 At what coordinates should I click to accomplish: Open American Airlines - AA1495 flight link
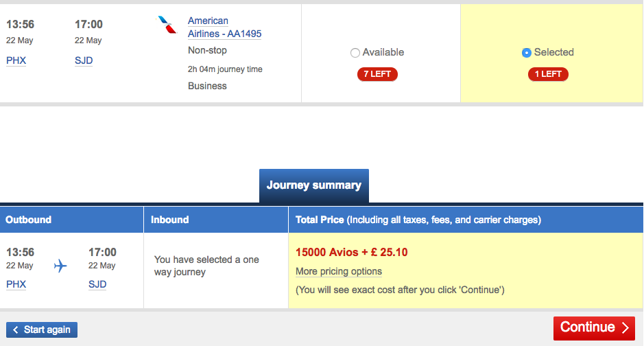pos(225,27)
